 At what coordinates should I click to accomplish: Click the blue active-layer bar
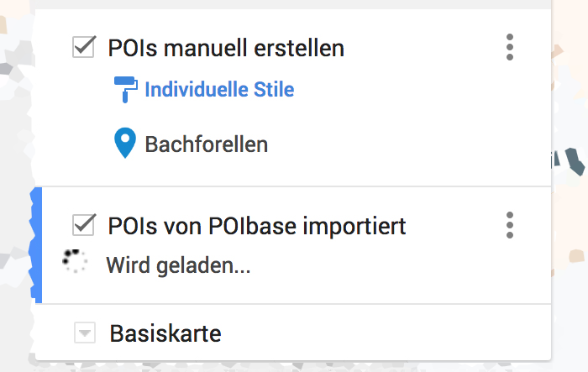tap(36, 245)
